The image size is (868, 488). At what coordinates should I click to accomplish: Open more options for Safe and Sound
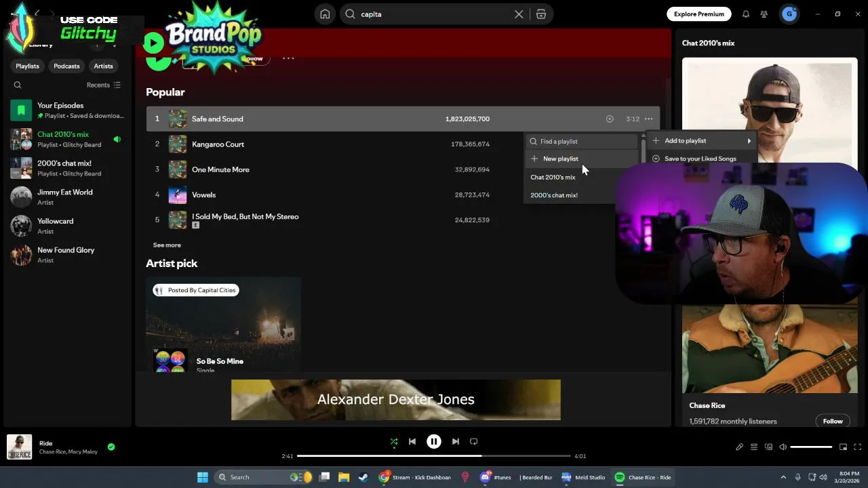click(x=649, y=119)
